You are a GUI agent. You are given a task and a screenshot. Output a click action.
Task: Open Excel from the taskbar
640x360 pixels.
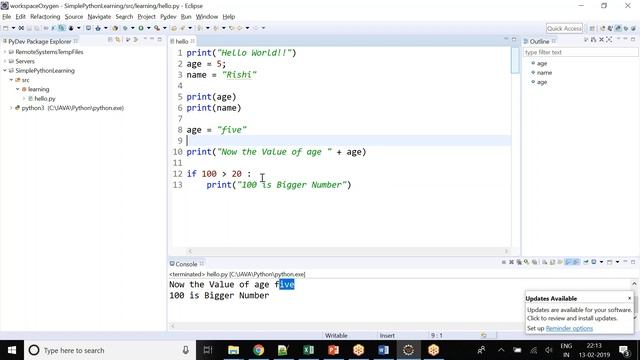(x=309, y=350)
